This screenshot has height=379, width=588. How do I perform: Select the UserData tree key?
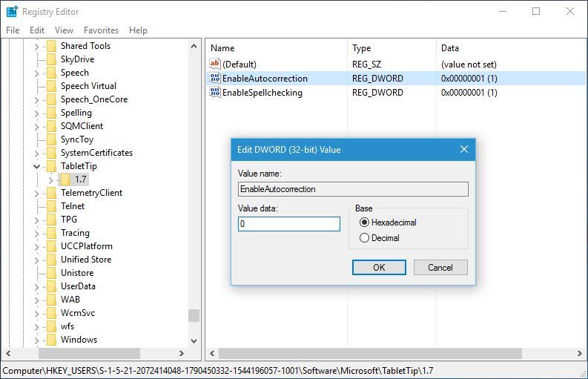click(x=78, y=286)
